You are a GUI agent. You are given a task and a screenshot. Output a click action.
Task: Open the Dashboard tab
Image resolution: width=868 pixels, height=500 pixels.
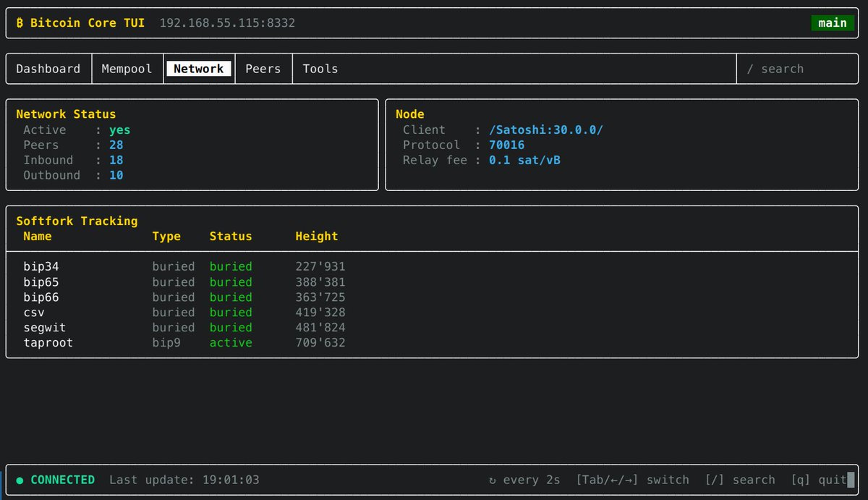click(x=48, y=69)
